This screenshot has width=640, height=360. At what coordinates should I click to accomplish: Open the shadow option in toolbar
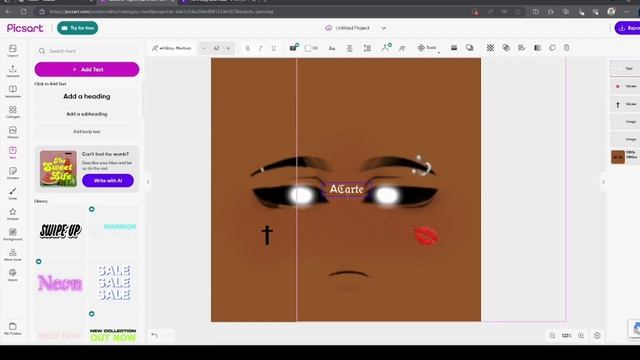[470, 48]
